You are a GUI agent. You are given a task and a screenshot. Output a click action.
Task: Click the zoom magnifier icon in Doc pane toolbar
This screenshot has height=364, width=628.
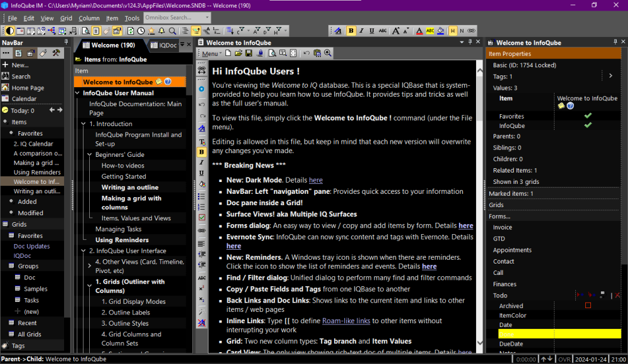click(x=328, y=53)
